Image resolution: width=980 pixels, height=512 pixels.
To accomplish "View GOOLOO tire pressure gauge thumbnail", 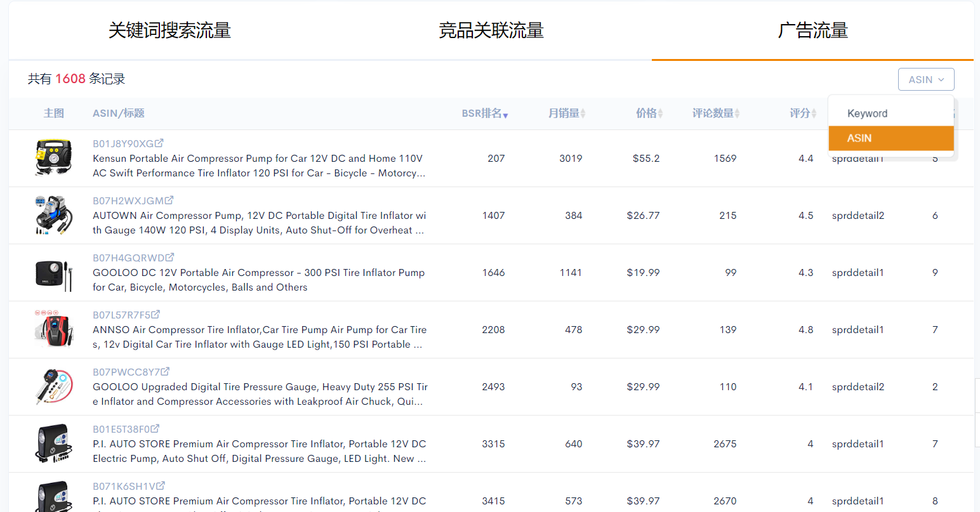I will (x=53, y=386).
